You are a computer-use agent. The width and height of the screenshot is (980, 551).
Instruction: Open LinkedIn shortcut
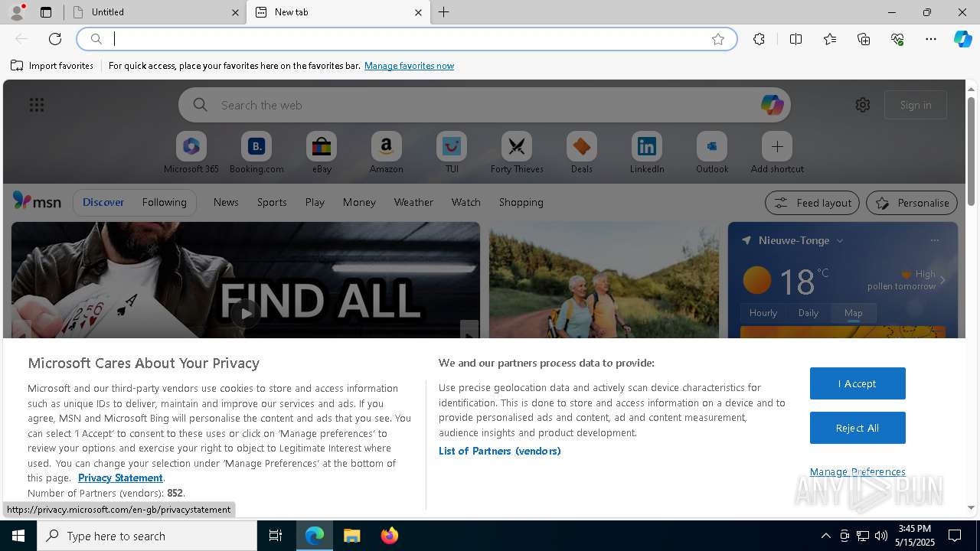pos(647,153)
